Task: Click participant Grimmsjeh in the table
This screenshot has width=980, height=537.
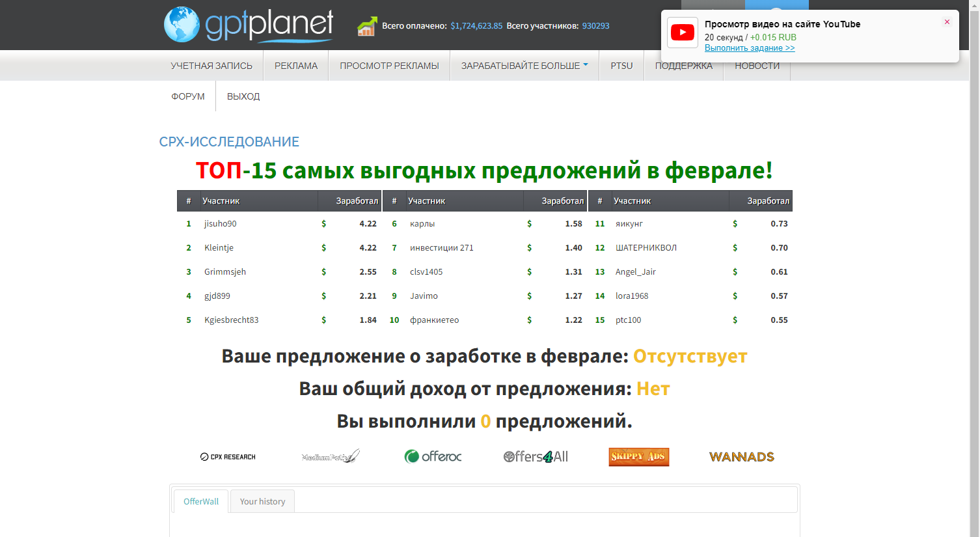Action: pyautogui.click(x=225, y=271)
